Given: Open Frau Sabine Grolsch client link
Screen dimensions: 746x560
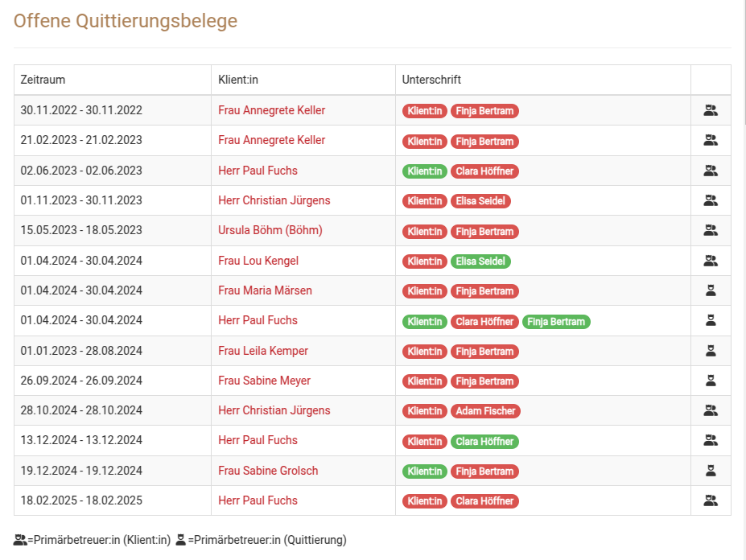Looking at the screenshot, I should (x=267, y=471).
